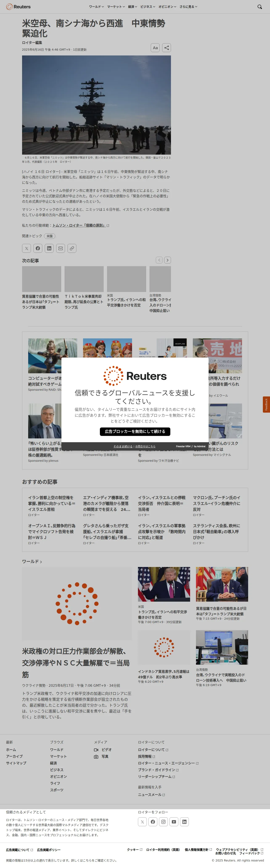This screenshot has width=270, height=868.
Task: Go to サイトマップ in footer
Action: click(x=16, y=763)
